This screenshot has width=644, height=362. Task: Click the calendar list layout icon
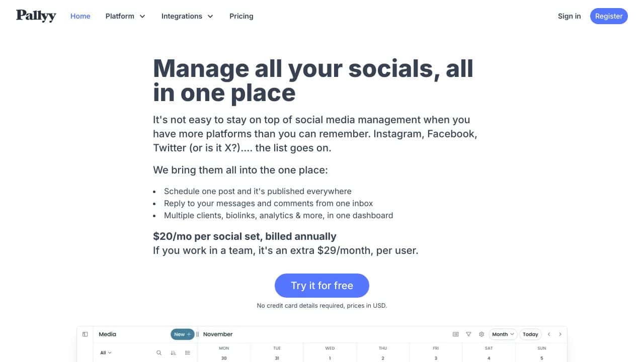click(x=456, y=334)
